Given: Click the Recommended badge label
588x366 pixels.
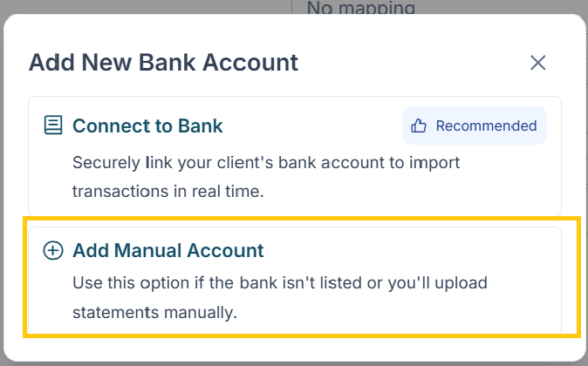Looking at the screenshot, I should (486, 125).
